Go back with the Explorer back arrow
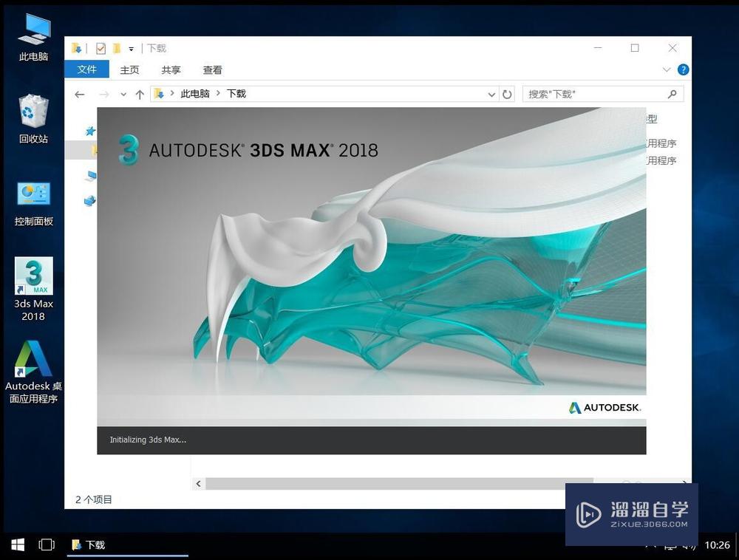This screenshot has width=739, height=560. [x=80, y=95]
